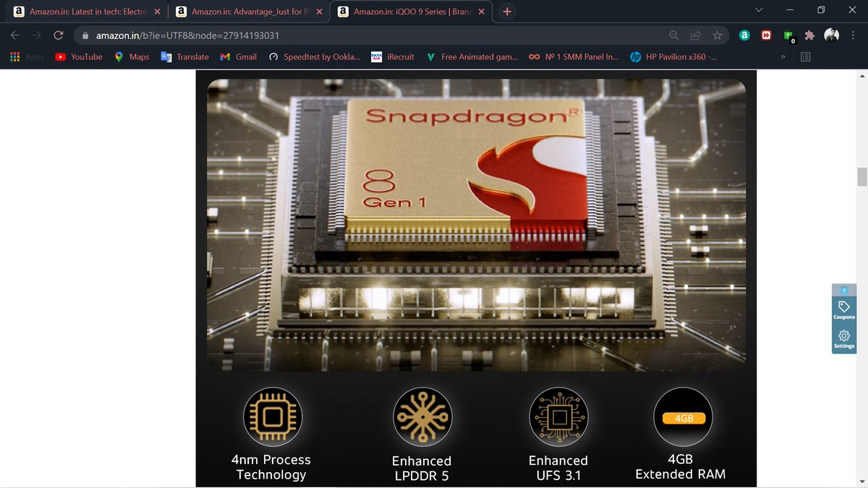The height and width of the screenshot is (488, 868).
Task: Click the small blue tab atop the Coupons widget
Action: point(843,289)
